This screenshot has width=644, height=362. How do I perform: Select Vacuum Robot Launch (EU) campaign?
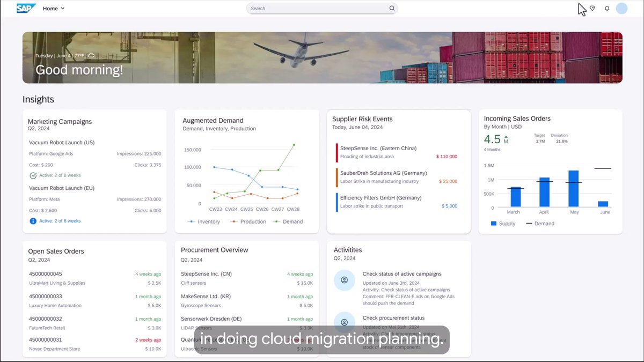(x=62, y=188)
